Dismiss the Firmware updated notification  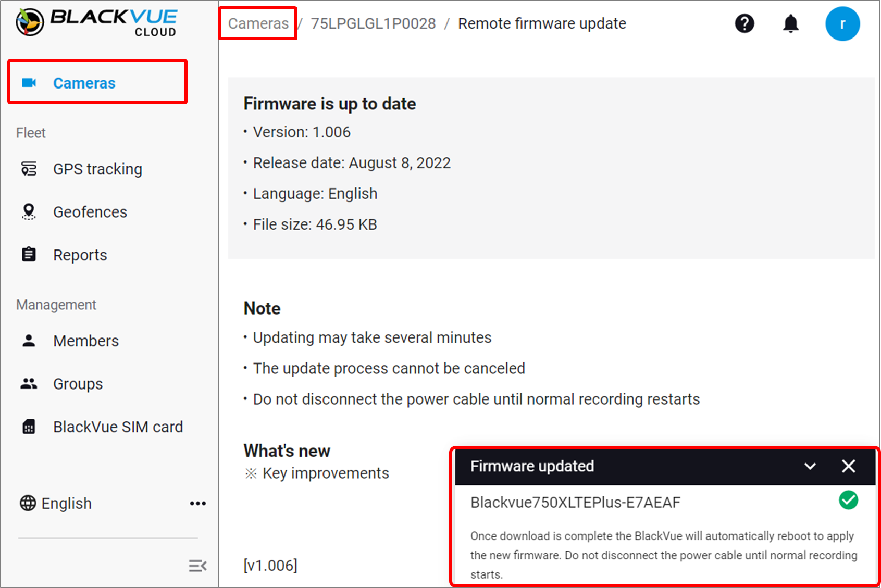point(849,466)
